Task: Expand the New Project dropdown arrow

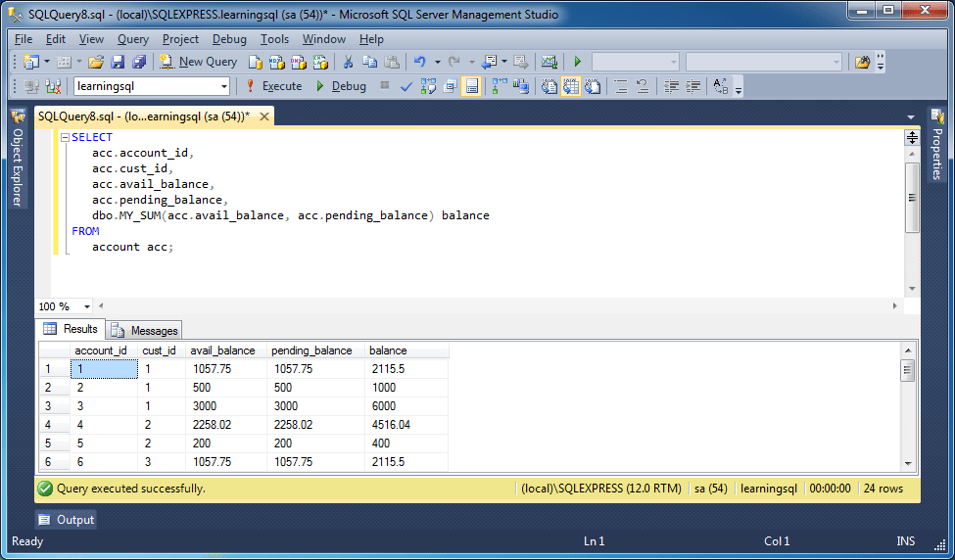Action: pyautogui.click(x=46, y=62)
